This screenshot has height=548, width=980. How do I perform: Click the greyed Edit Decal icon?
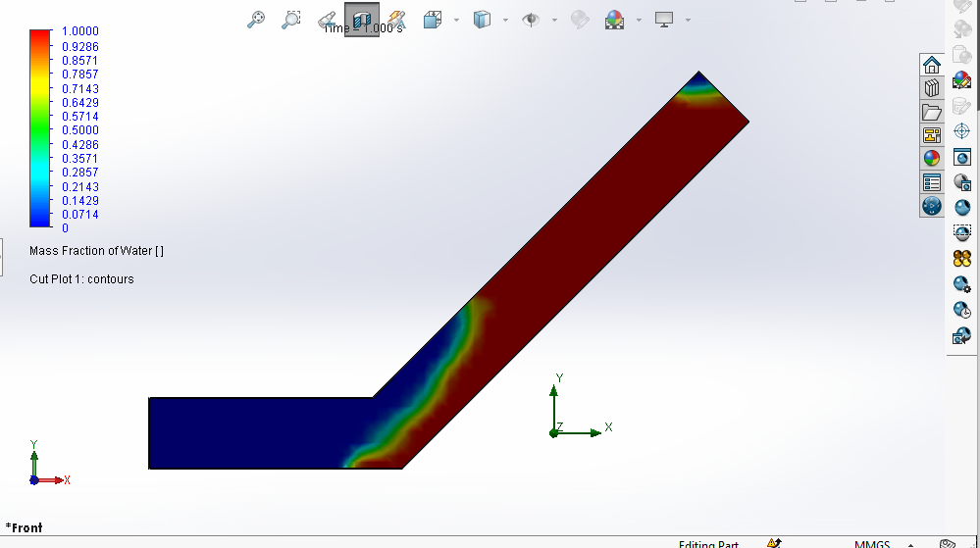962,106
